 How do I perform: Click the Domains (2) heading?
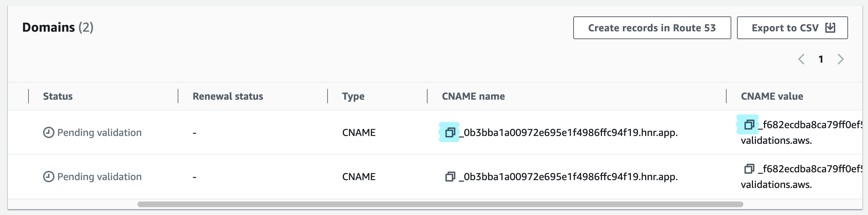pyautogui.click(x=58, y=27)
